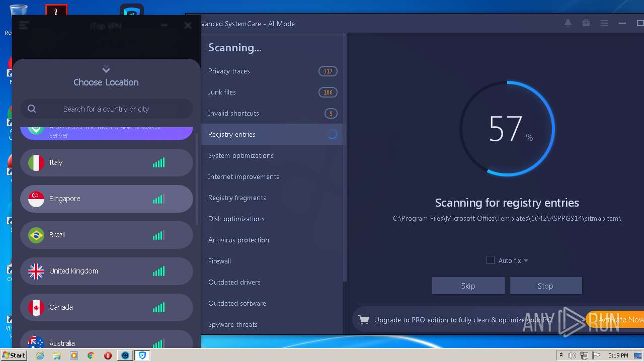Click the 9 count badge for Invalid shortcuts

(331, 113)
